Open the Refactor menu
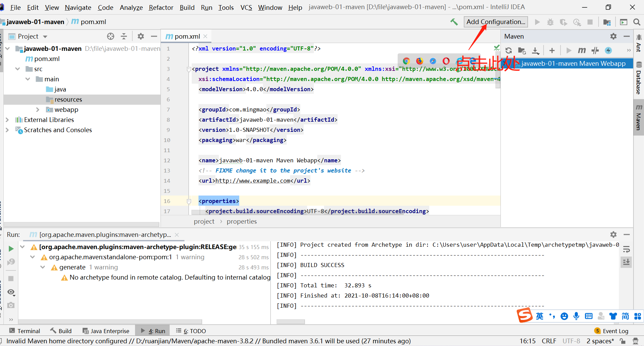 [x=161, y=7]
